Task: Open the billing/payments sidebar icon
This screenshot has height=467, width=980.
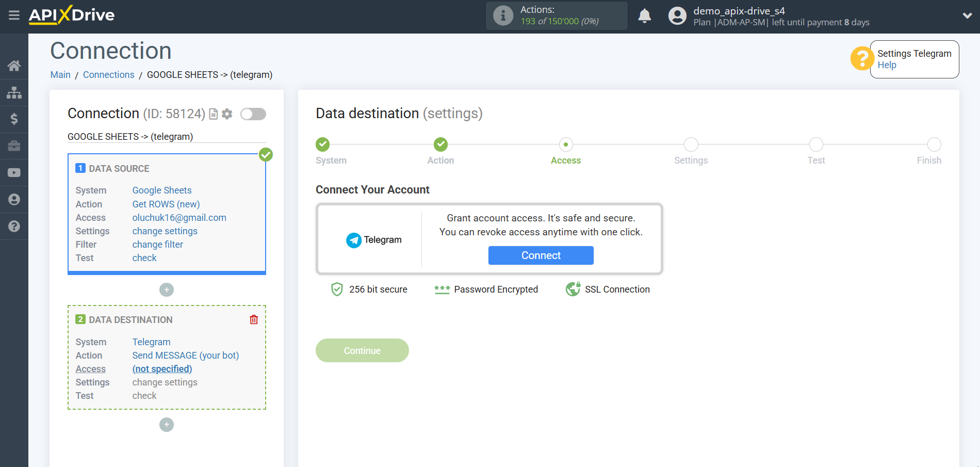Action: tap(14, 119)
